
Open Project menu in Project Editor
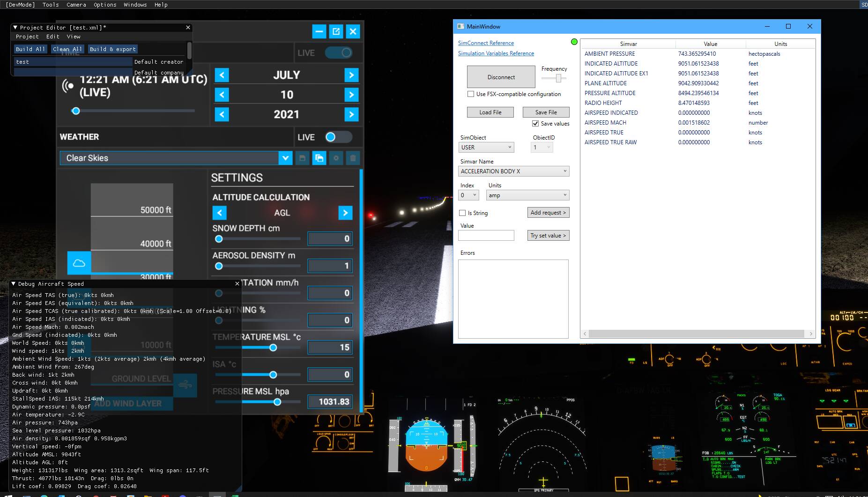[x=27, y=37]
